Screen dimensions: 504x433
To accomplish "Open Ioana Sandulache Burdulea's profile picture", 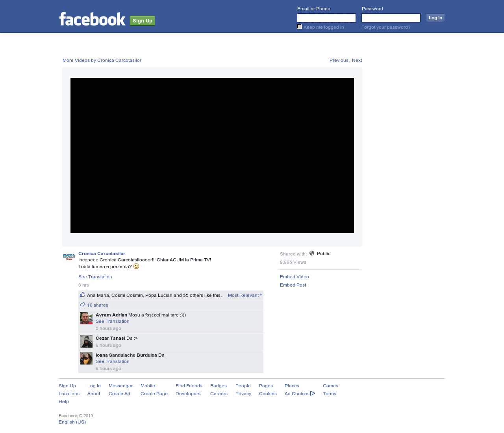I will [86, 358].
